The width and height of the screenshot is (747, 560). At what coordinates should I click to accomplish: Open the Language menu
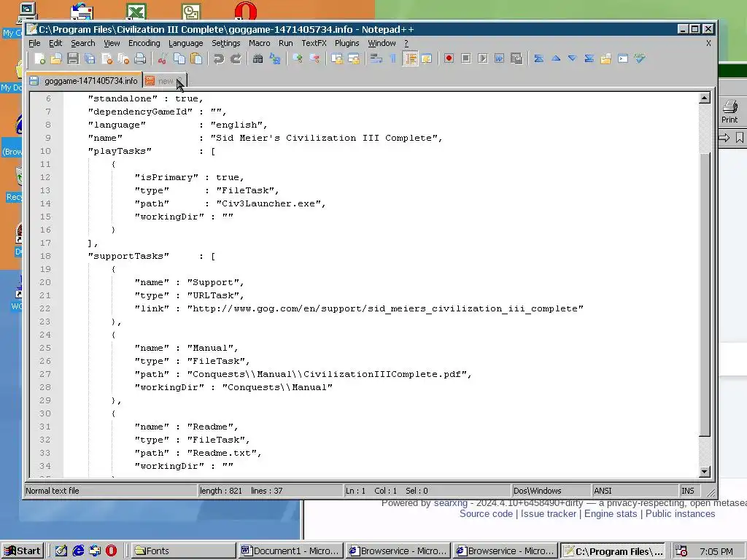[185, 43]
